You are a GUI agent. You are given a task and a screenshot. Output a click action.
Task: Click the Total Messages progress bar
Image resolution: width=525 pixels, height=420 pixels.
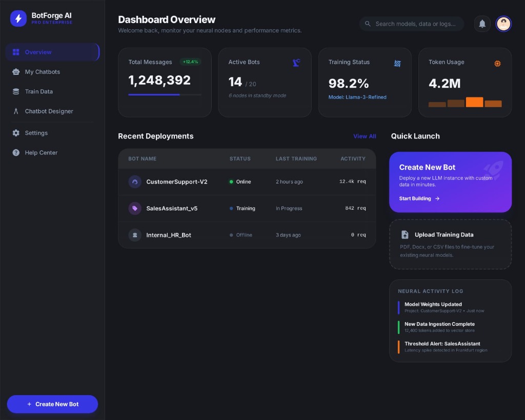tap(165, 95)
